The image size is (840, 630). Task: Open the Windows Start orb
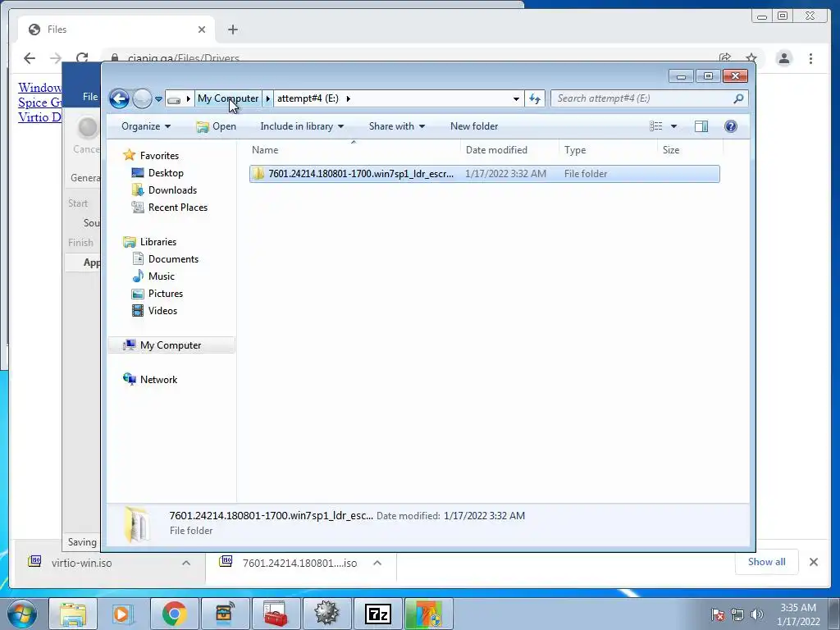[x=21, y=614]
